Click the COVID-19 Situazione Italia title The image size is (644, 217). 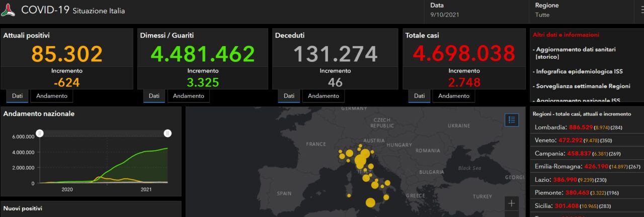[73, 10]
